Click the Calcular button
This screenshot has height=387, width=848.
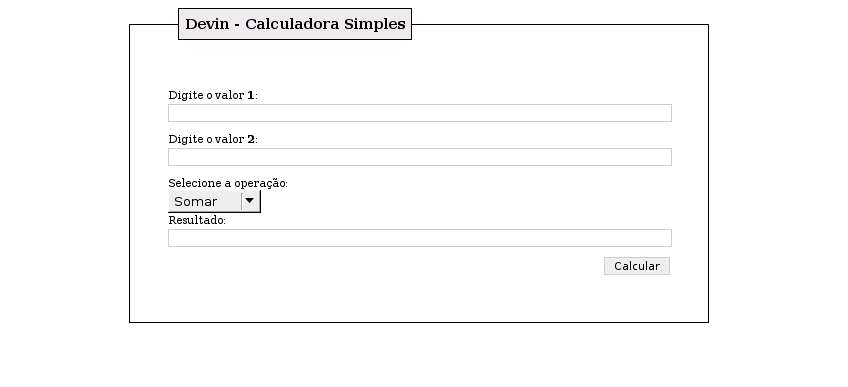[x=637, y=266]
